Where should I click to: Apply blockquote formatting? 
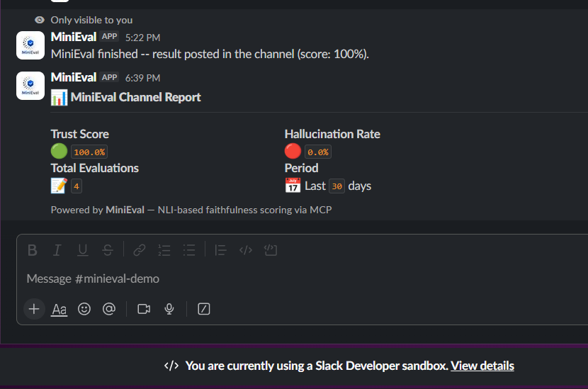click(220, 250)
